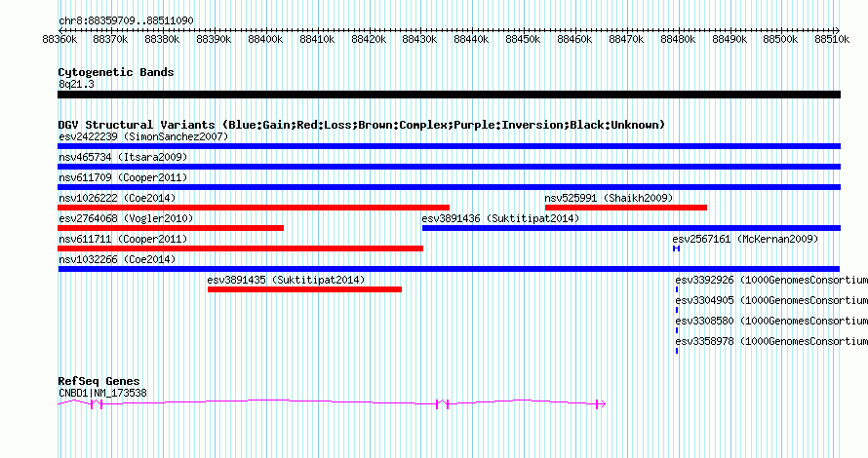Open the nsv611709 (Cooper2011) gain bar
Image resolution: width=868 pixels, height=458 pixels.
[449, 187]
